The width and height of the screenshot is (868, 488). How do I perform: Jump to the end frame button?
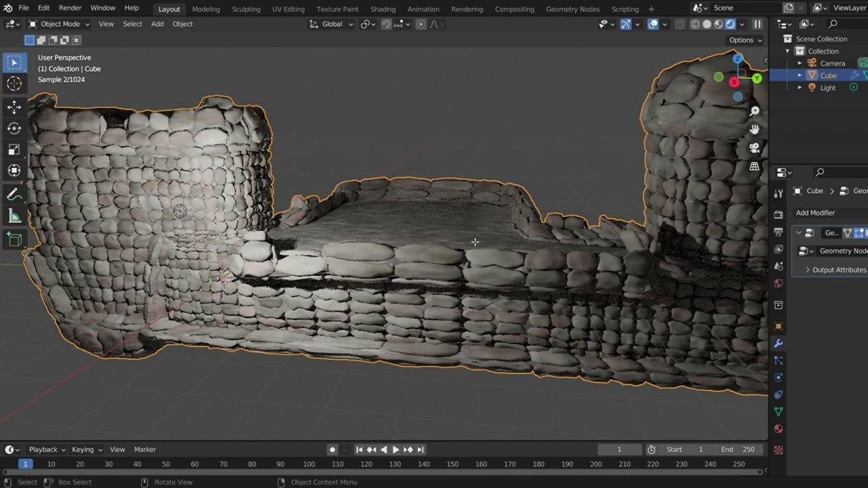pyautogui.click(x=420, y=449)
